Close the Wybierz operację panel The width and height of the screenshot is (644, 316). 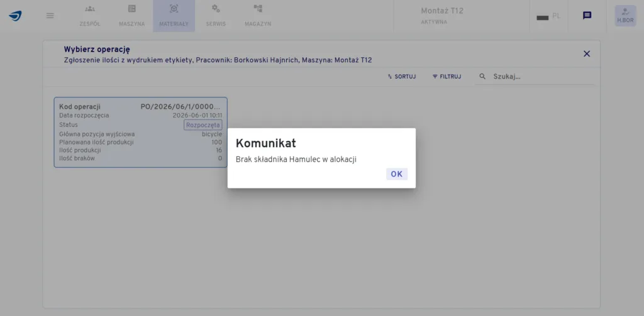pos(587,54)
